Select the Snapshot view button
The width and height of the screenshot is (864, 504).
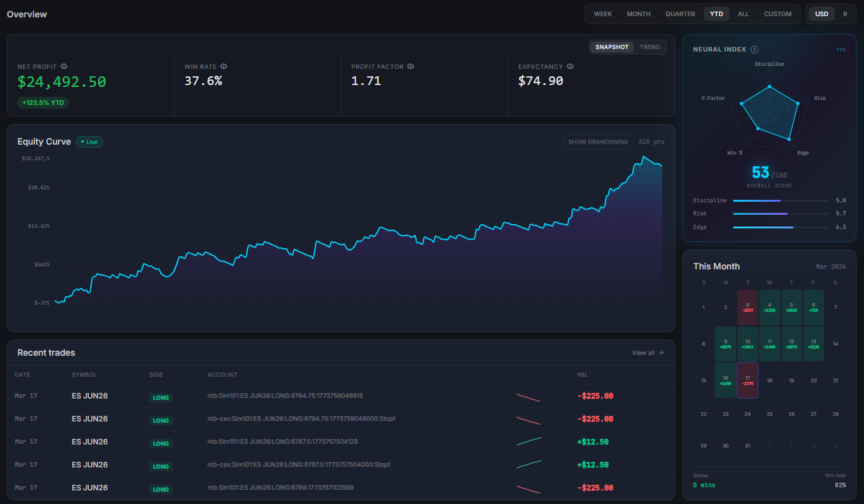612,47
